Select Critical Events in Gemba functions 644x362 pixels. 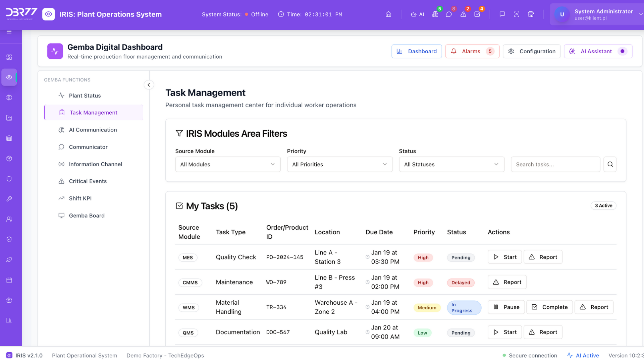(88, 181)
